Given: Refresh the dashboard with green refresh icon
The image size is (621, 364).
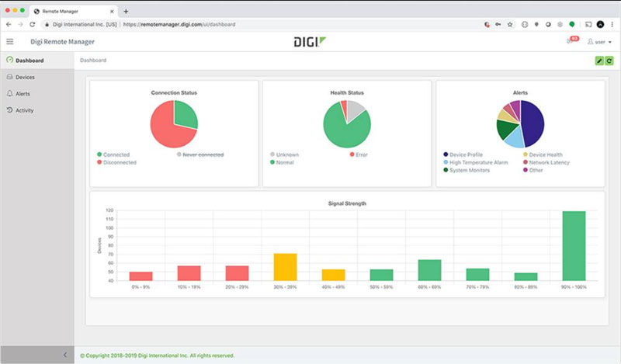Looking at the screenshot, I should (x=609, y=61).
